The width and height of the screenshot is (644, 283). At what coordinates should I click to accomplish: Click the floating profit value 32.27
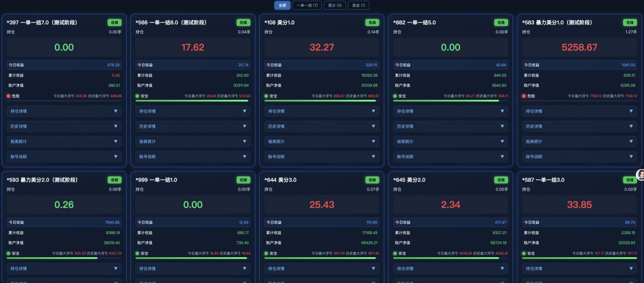(322, 47)
